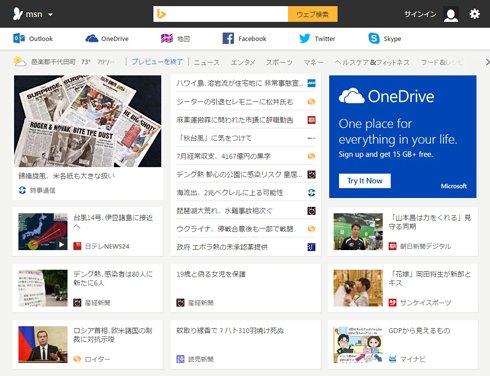Image resolution: width=490 pixels, height=376 pixels.
Task: Click the Bing logo in search box
Action: 161,14
